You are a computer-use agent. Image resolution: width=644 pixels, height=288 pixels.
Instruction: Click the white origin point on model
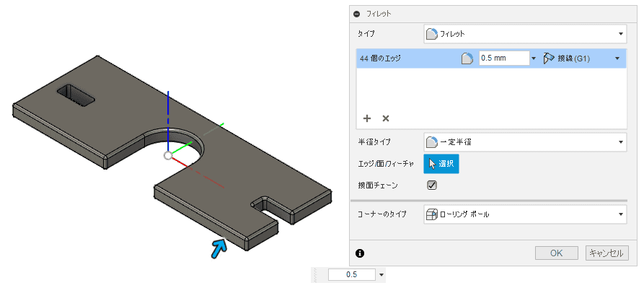pyautogui.click(x=167, y=156)
